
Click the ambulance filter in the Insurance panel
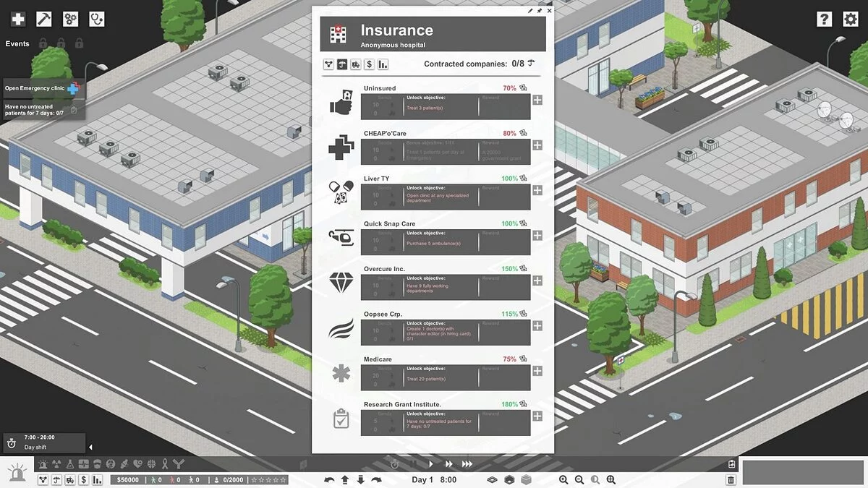355,64
